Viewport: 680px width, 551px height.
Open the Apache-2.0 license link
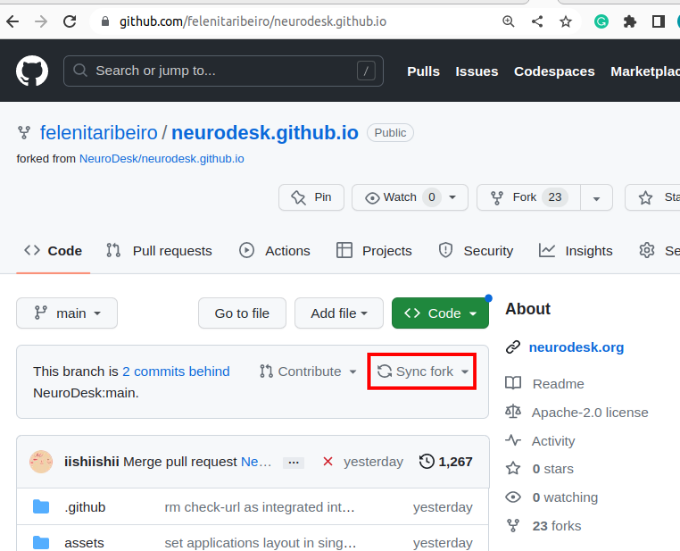pyautogui.click(x=590, y=412)
